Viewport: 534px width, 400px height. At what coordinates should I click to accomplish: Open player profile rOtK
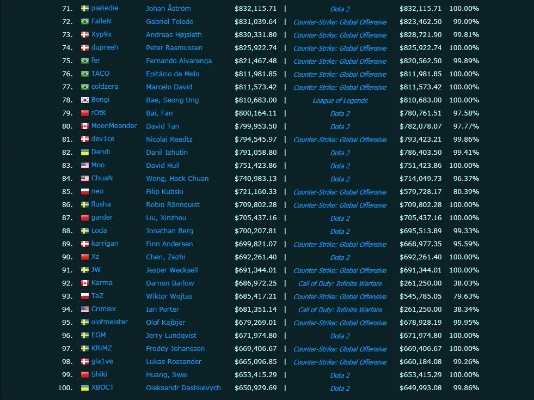99,113
